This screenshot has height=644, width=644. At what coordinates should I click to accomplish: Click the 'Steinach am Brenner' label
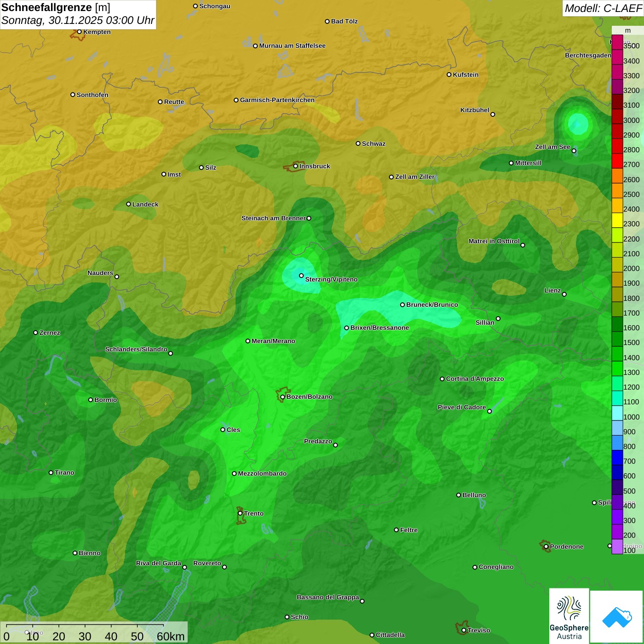[x=274, y=218]
